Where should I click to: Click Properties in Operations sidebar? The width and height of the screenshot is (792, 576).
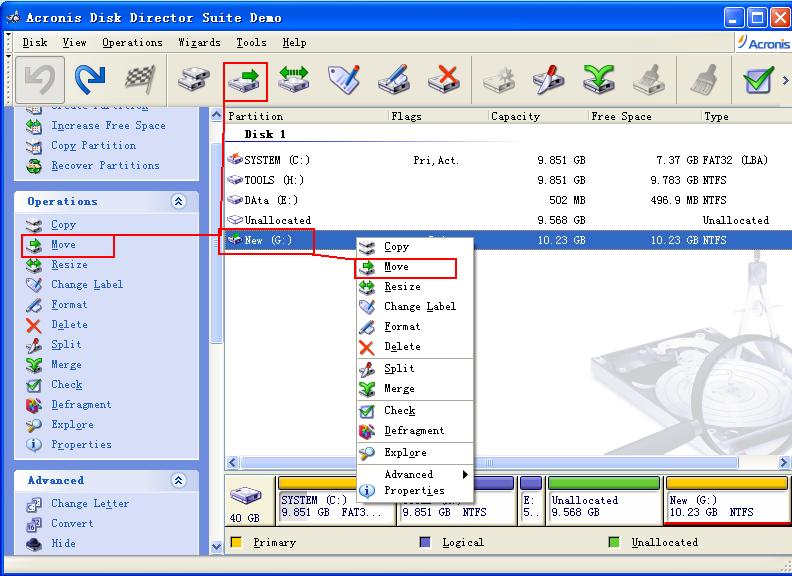coord(81,445)
